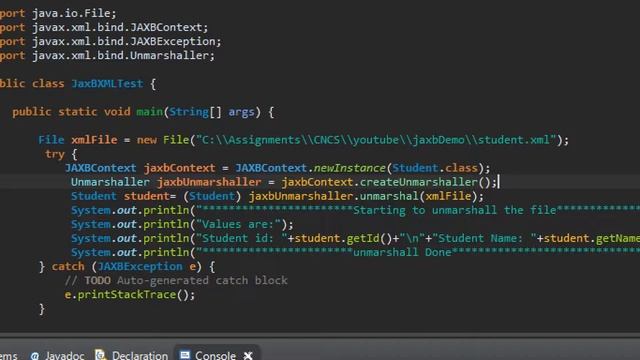Screen dimensions: 640x360
Task: Switch to the Javadoc tab label
Action: point(64,356)
